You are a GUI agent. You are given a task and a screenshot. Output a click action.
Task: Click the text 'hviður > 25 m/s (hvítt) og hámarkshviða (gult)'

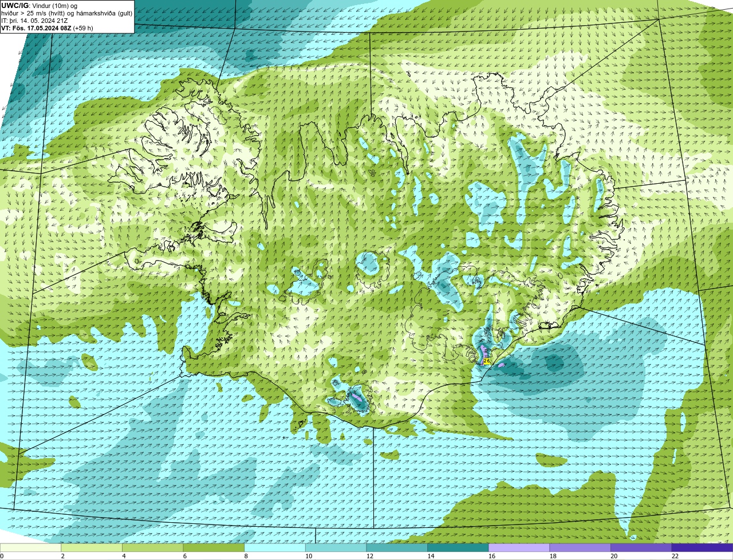67,13
